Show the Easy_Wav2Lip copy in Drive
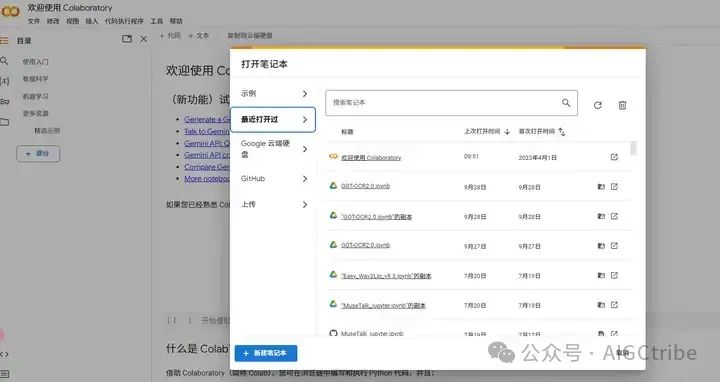This screenshot has width=720, height=382. (x=601, y=275)
